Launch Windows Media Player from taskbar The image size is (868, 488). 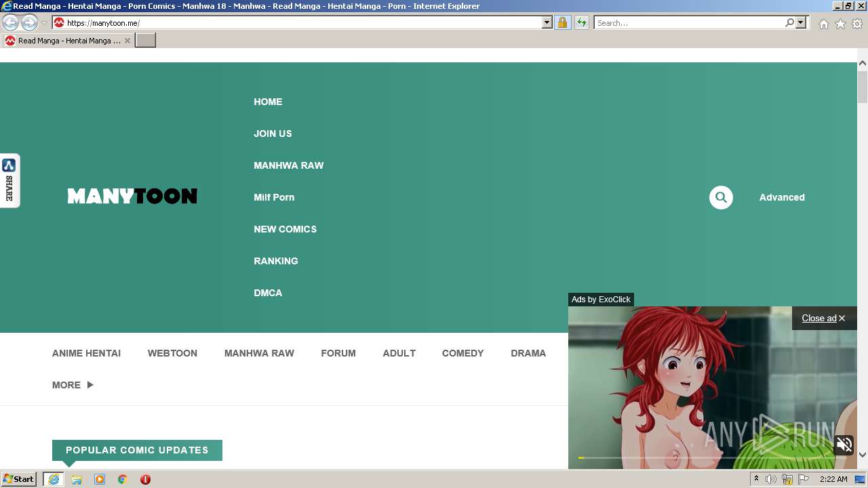pyautogui.click(x=100, y=479)
